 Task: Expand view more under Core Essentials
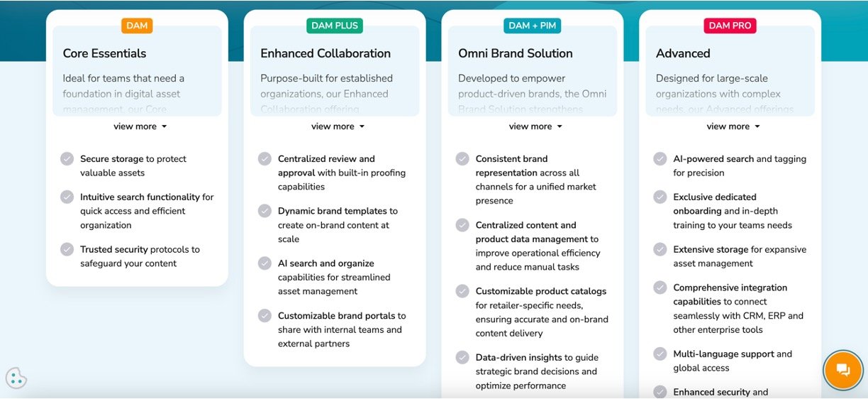[x=140, y=126]
